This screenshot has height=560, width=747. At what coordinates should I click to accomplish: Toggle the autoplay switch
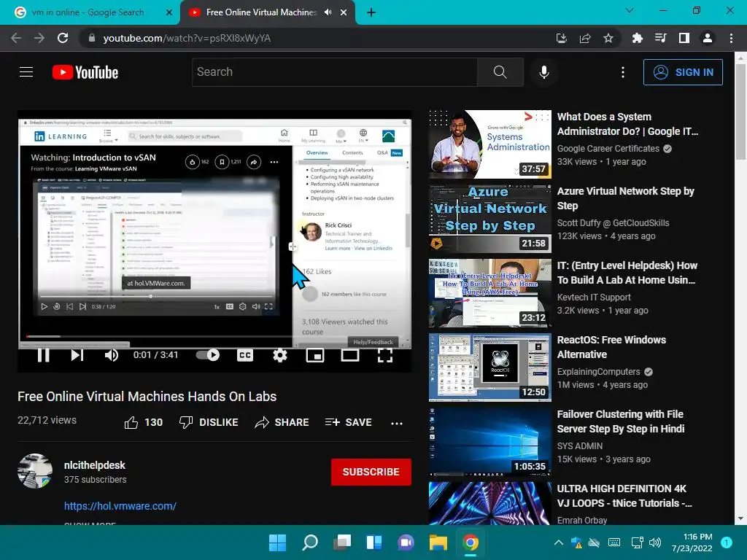point(208,355)
